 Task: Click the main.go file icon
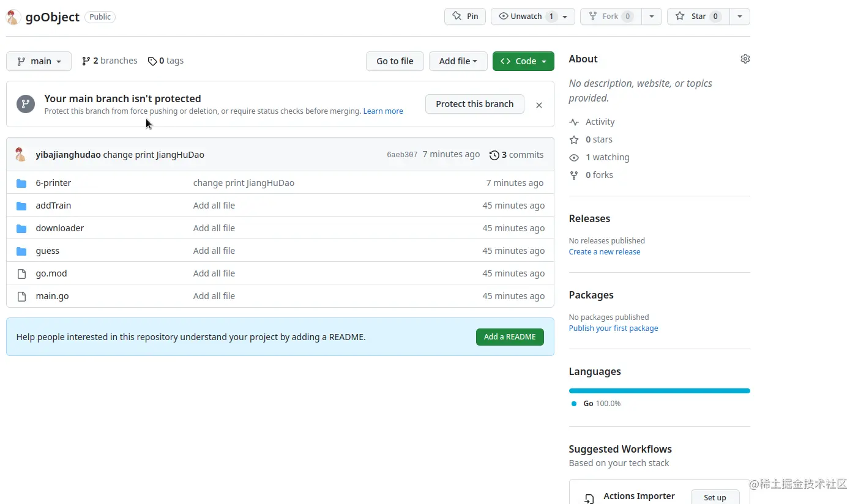[x=21, y=296]
